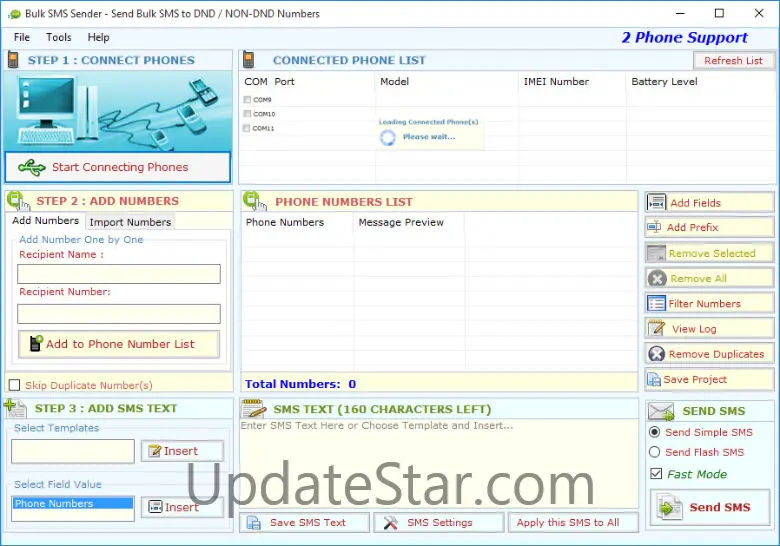Viewport: 780px width, 546px height.
Task: Click the Total Numbers: 0 text
Action: [300, 384]
